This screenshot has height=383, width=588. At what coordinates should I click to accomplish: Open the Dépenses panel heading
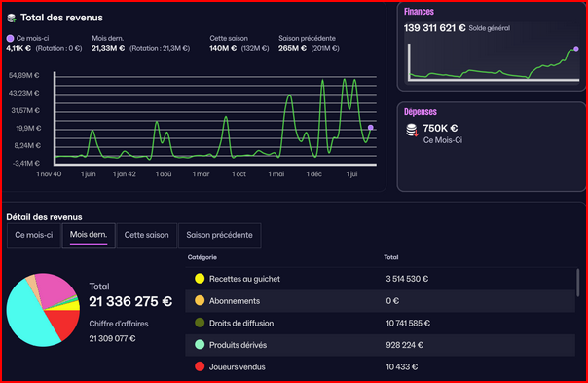pyautogui.click(x=421, y=111)
